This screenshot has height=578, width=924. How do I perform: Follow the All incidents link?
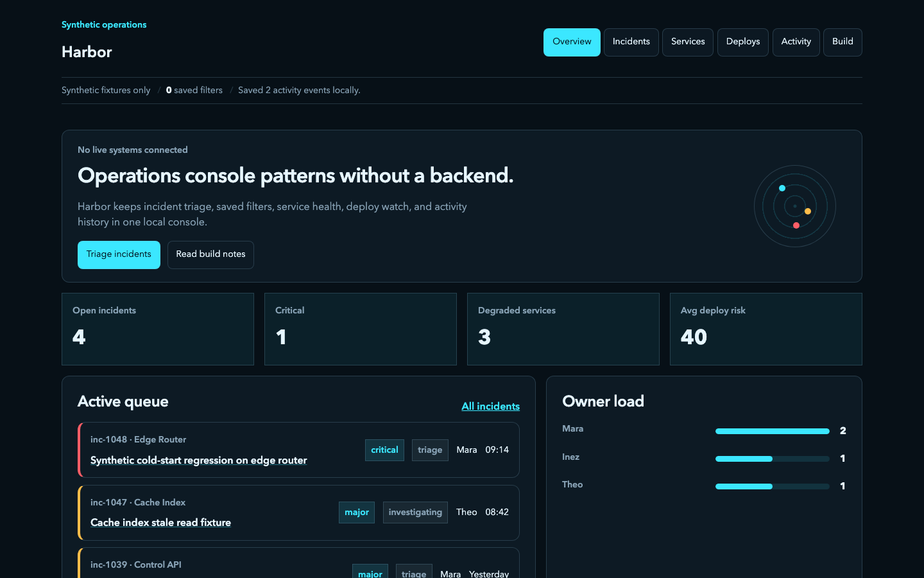pyautogui.click(x=491, y=407)
